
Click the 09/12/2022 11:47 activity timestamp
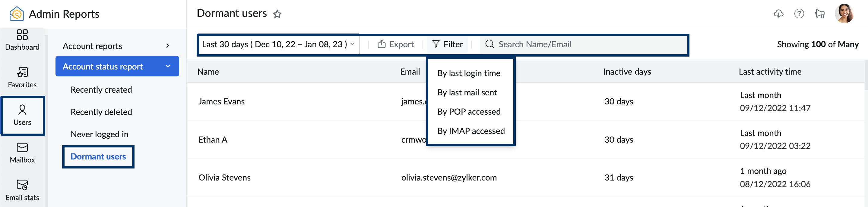[775, 108]
